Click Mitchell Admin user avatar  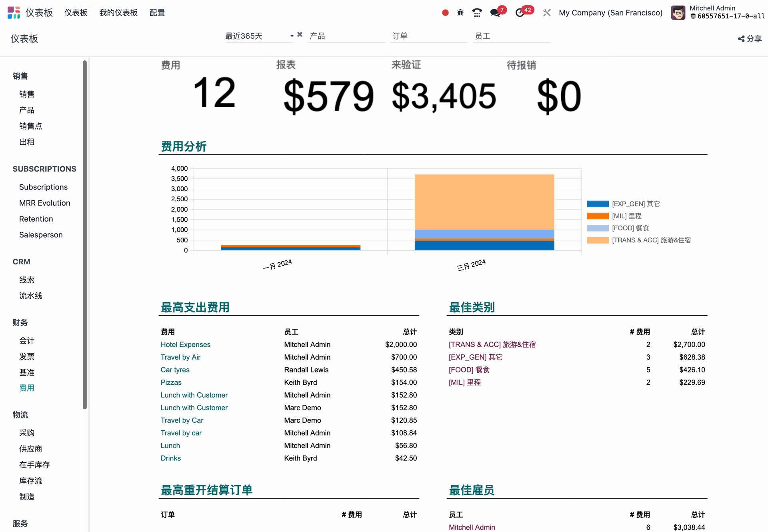[x=678, y=12]
